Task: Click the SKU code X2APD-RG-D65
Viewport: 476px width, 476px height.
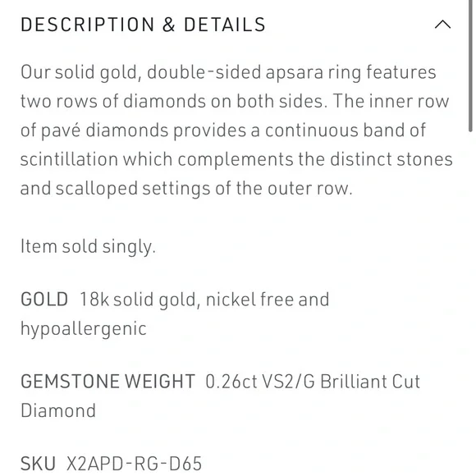Action: tap(134, 463)
